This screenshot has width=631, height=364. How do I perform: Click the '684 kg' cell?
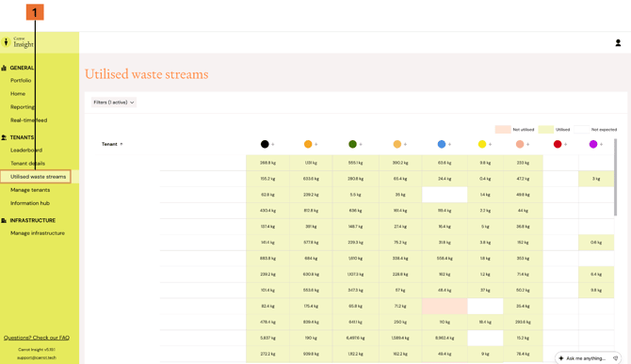tap(311, 259)
